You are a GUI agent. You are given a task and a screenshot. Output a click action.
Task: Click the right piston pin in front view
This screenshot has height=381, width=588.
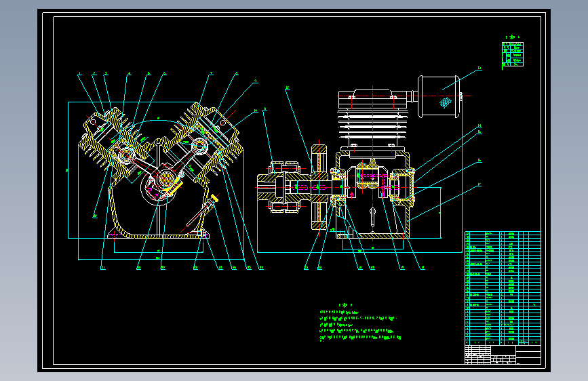click(199, 146)
